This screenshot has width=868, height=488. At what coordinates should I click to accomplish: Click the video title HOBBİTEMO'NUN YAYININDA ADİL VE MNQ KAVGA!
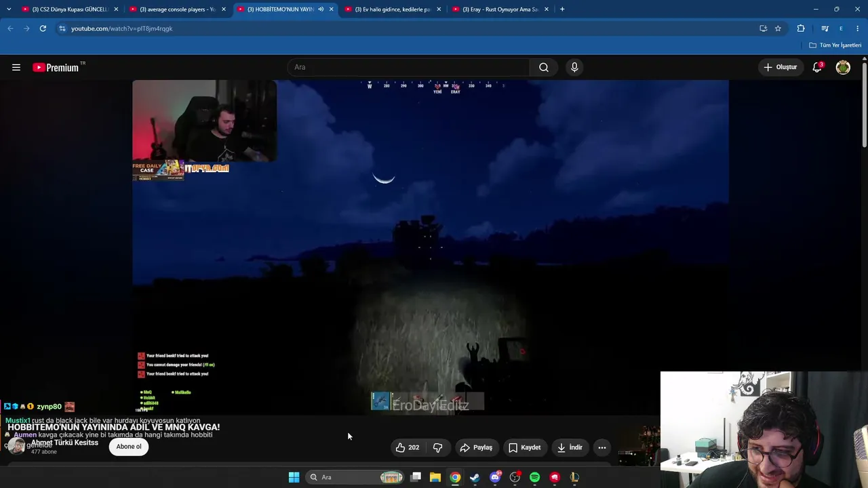113,427
